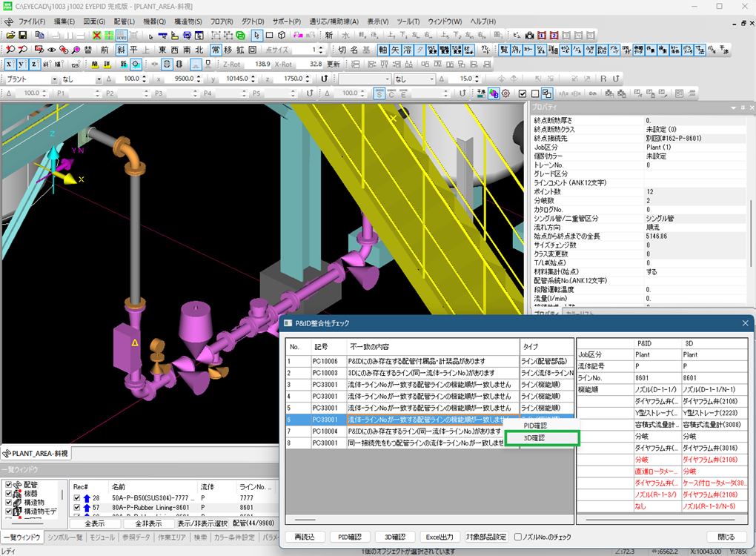Toggle the x axis lock icon

tap(10, 64)
